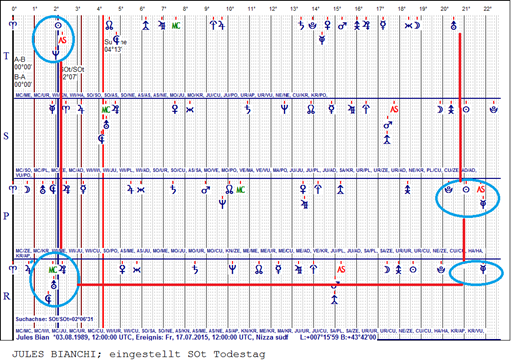This screenshot has height=362, width=516.
Task: Click the SOt/SOt 2°07' label in row T
Action: [72, 73]
